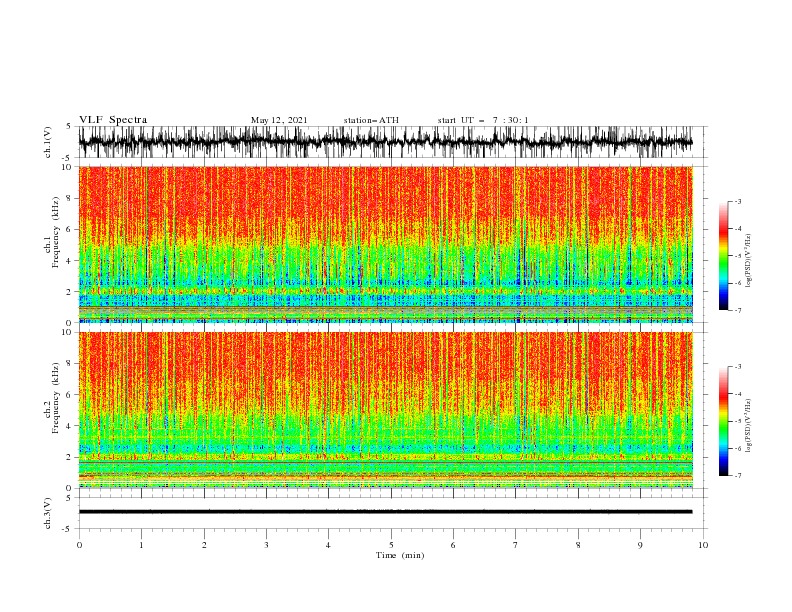This screenshot has width=792, height=612.
Task: Click the ch.3(V) vertical axis label
Action: [x=48, y=513]
